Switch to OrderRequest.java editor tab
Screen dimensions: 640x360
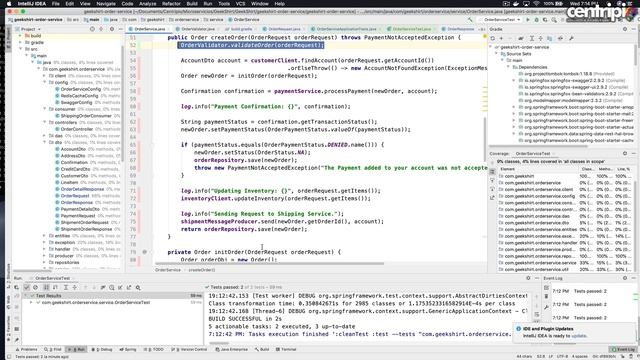click(x=284, y=29)
